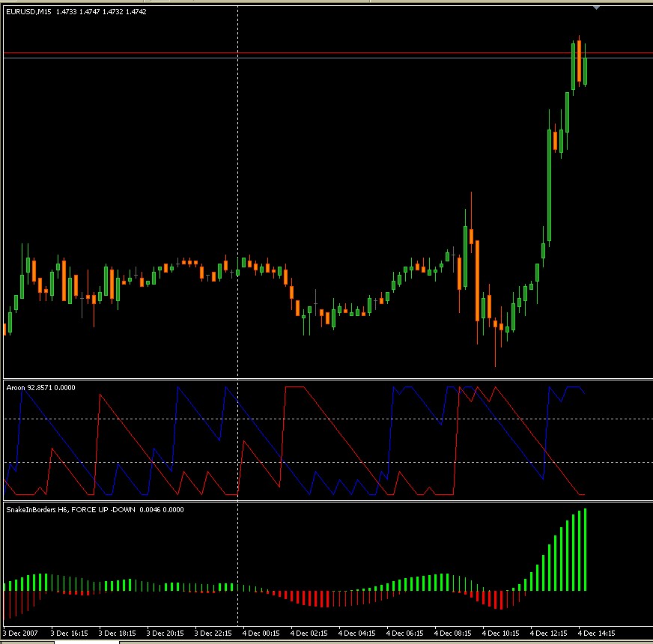Image resolution: width=653 pixels, height=644 pixels.
Task: Click the '3 Dec 2007' time label
Action: (x=20, y=634)
